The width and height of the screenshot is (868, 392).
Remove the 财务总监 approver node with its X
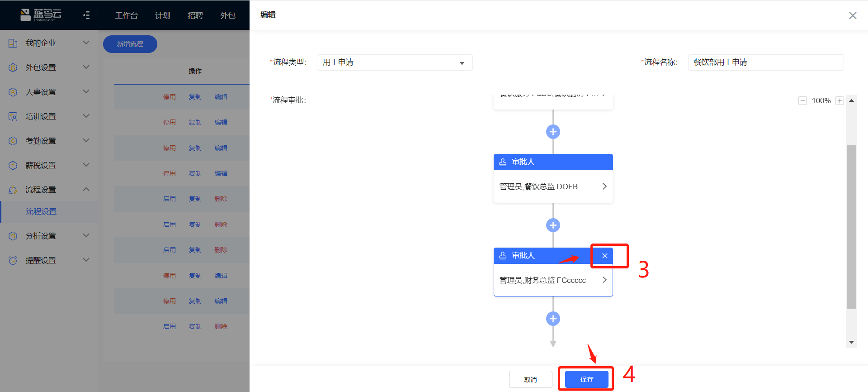(x=605, y=256)
